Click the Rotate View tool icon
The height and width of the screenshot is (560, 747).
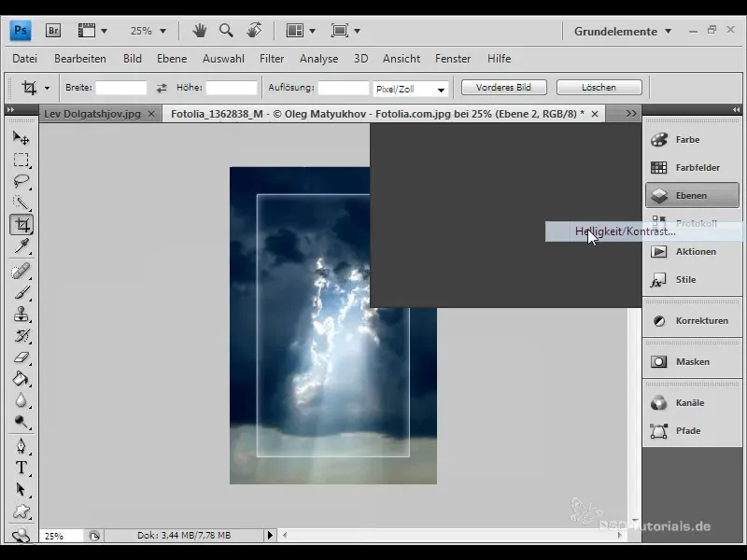(254, 31)
